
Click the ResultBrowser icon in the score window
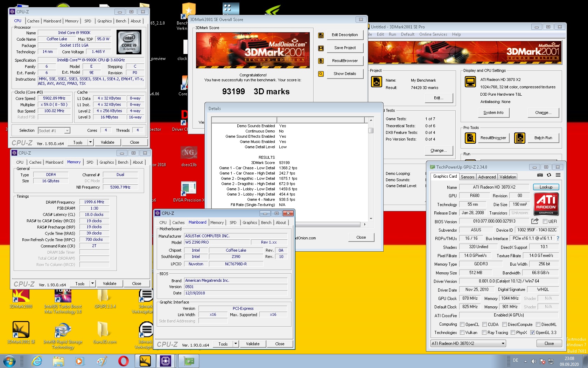point(321,61)
